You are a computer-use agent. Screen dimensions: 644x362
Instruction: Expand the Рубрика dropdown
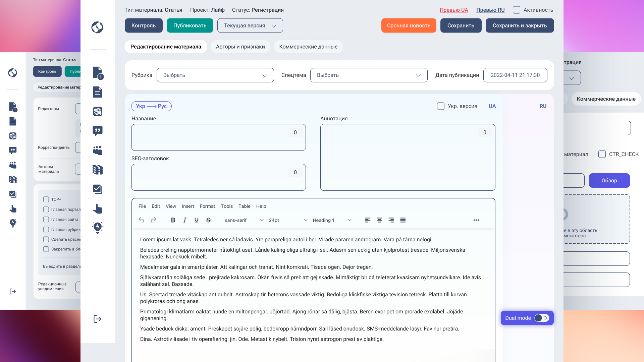point(215,75)
